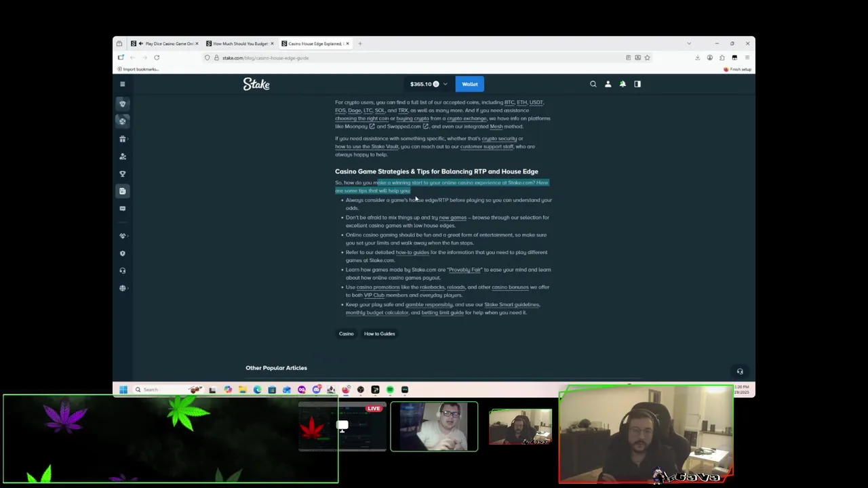Open Discord from taskbar
The height and width of the screenshot is (488, 868).
tap(317, 390)
